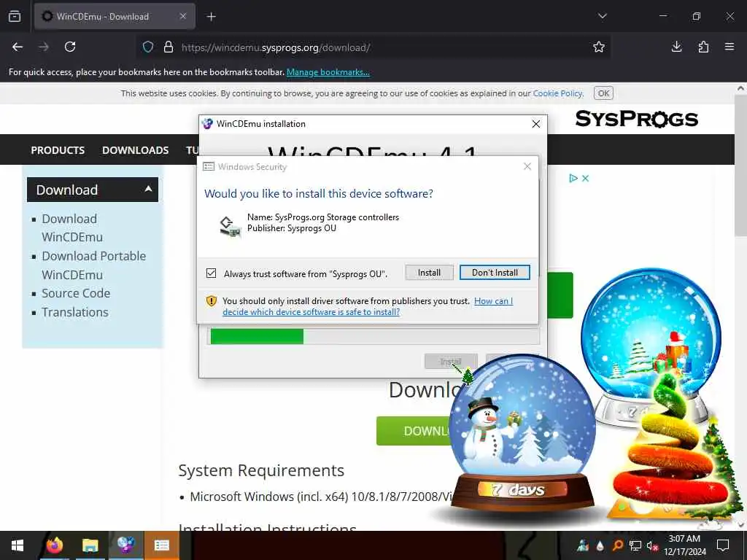Open Windows Start menu
747x560 pixels.
(18, 545)
